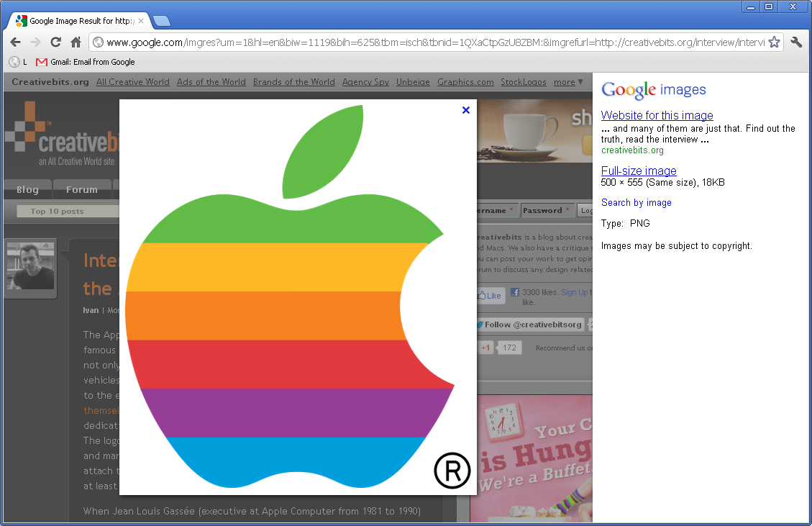Screen dimensions: 812x526
Task: Close the Google Image Result tab
Action: click(x=141, y=21)
